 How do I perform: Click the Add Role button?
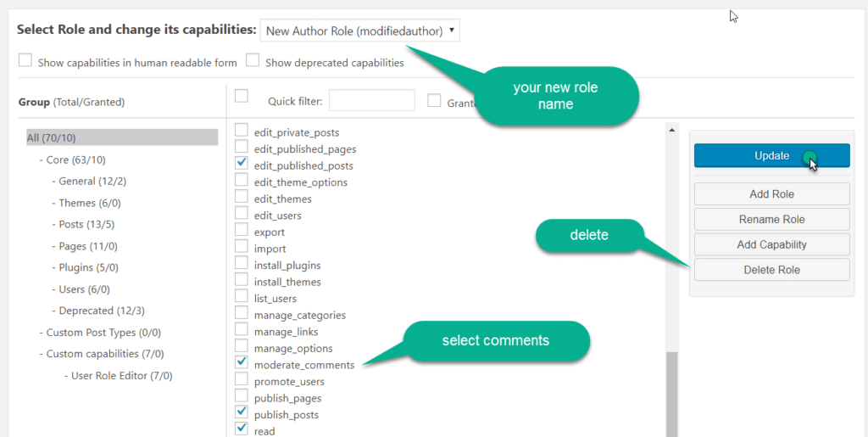tap(771, 193)
